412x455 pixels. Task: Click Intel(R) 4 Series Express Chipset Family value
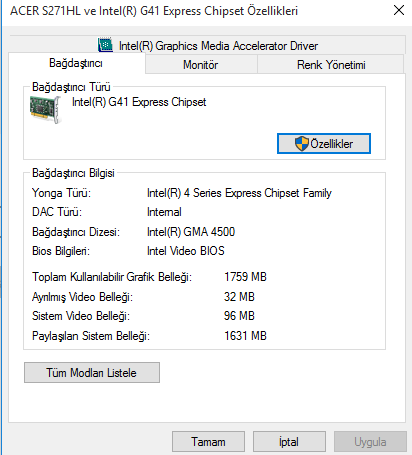(x=239, y=193)
